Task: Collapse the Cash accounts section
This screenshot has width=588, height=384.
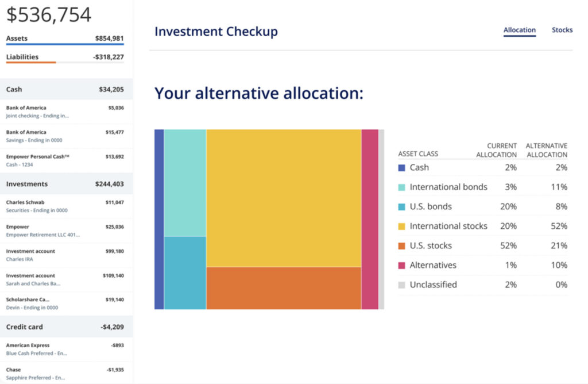Action: pos(66,90)
